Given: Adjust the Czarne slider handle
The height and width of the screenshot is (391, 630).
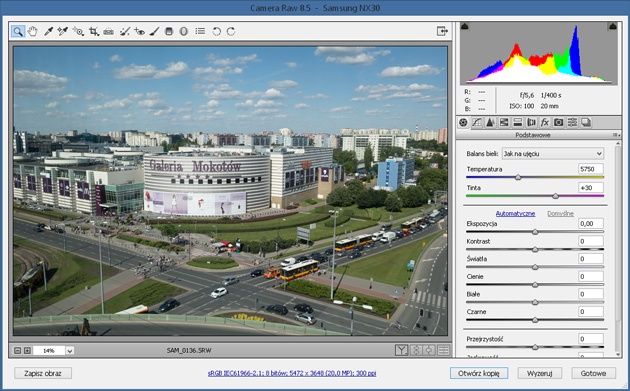Looking at the screenshot, I should pos(535,320).
